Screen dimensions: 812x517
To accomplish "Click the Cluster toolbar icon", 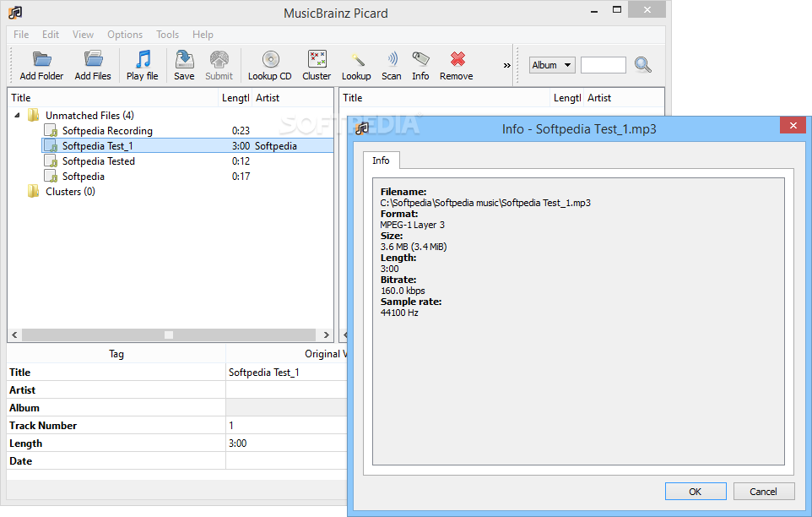I will [317, 59].
